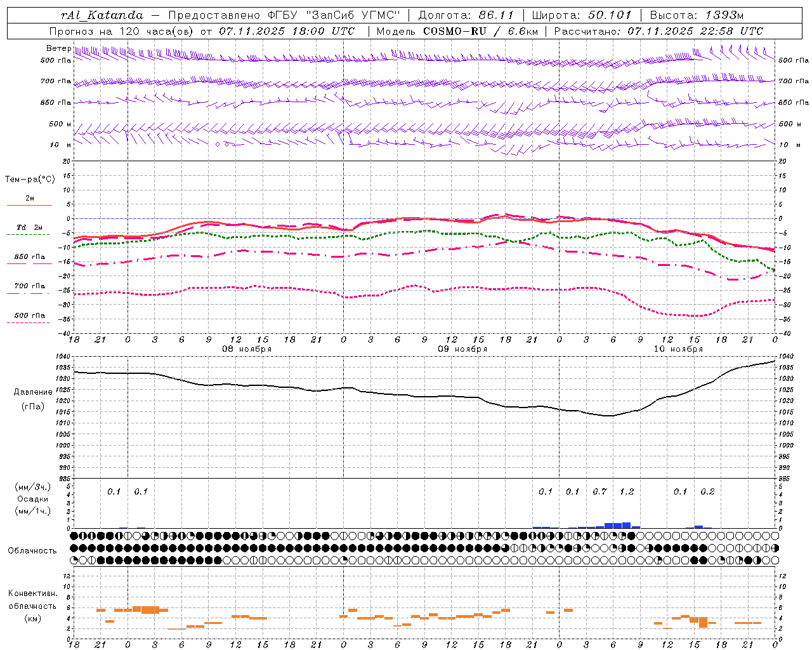
Task: Click the 500 гПа temperature legend entry
Action: [x=30, y=315]
